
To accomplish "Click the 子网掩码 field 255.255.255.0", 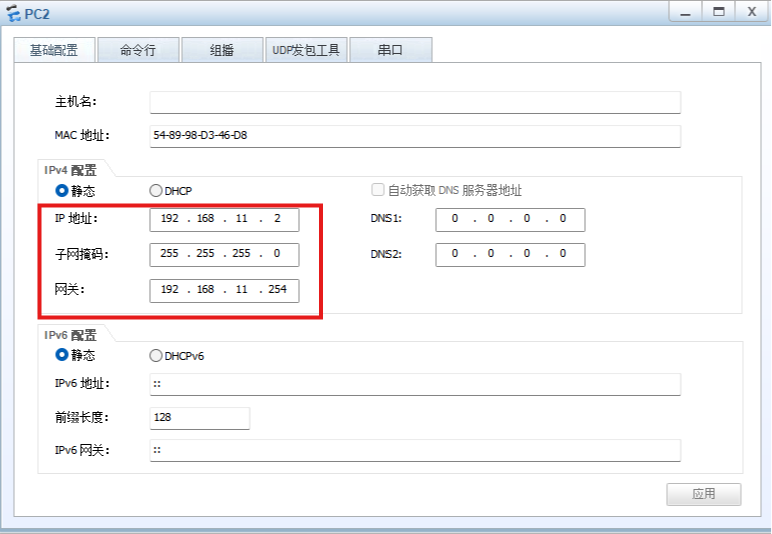I will (224, 254).
